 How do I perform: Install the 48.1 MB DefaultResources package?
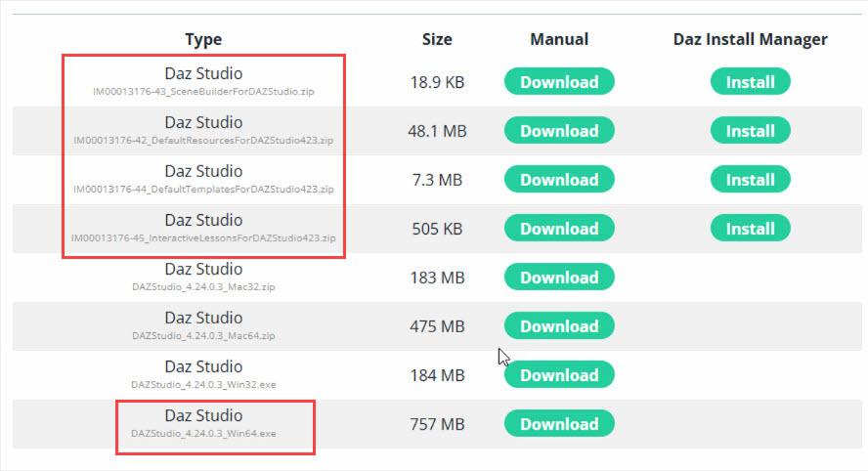pos(750,131)
